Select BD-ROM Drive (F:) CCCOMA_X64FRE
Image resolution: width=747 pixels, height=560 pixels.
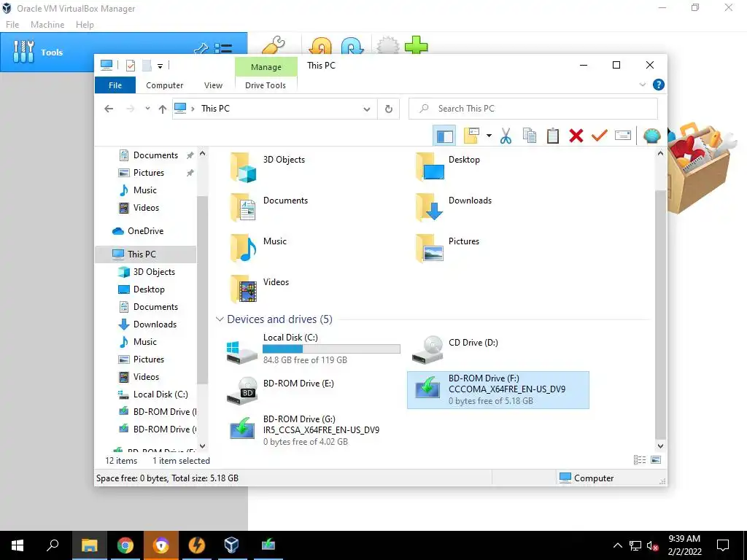point(498,390)
